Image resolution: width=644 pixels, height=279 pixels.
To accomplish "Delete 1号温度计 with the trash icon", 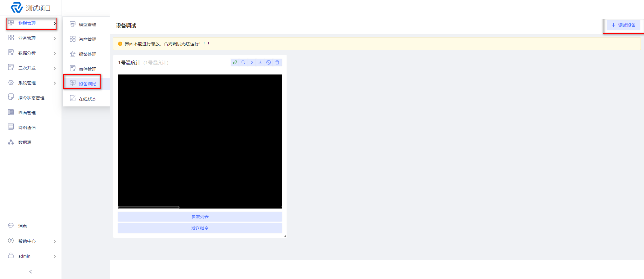I will (277, 62).
